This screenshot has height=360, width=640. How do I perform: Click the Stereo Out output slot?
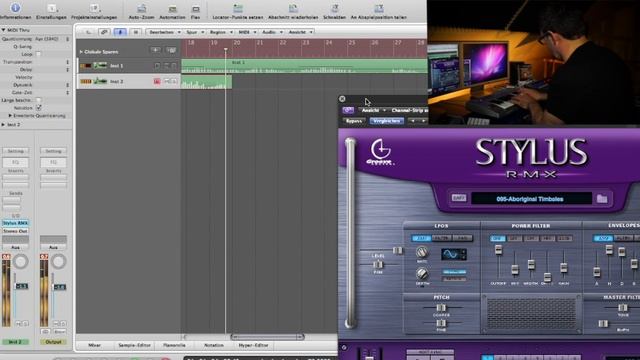[x=16, y=231]
